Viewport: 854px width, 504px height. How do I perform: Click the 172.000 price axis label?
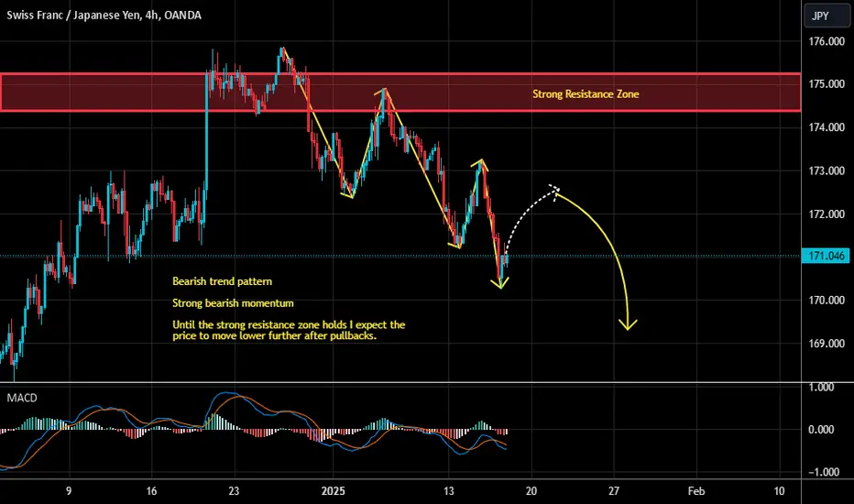(827, 214)
